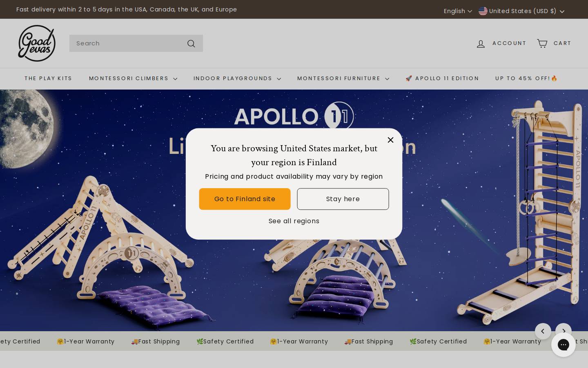Click Stay here button
Image resolution: width=588 pixels, height=368 pixels.
pyautogui.click(x=343, y=199)
